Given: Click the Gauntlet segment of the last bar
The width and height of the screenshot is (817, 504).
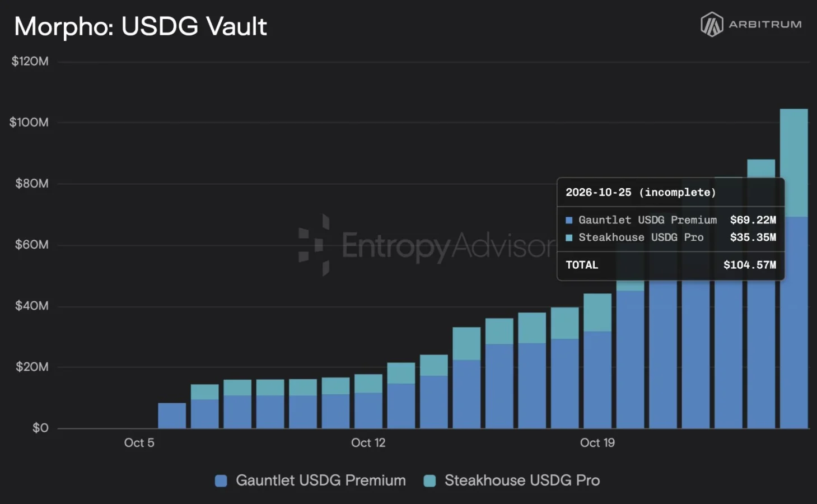Looking at the screenshot, I should [794, 323].
